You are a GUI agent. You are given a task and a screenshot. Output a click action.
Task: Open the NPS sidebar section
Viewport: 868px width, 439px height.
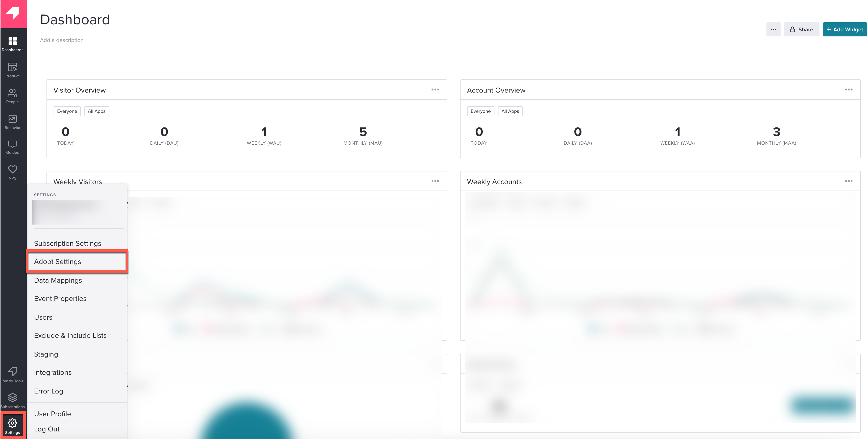12,173
